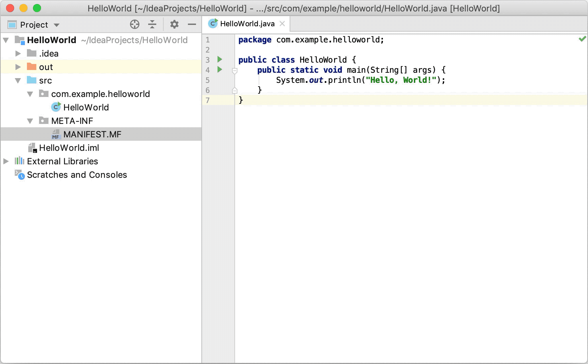Open the Project tool window settings gear
Image resolution: width=588 pixels, height=364 pixels.
click(x=174, y=24)
